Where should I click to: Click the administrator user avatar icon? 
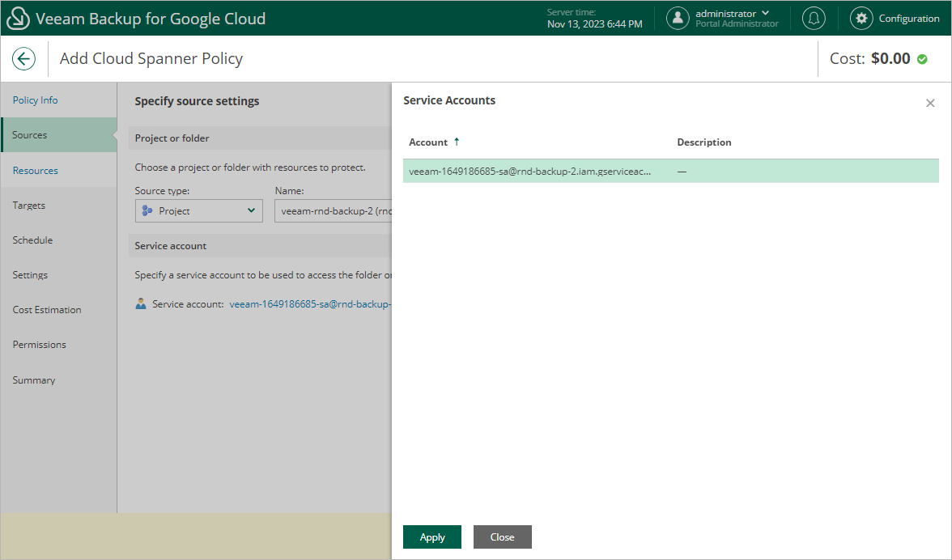678,18
